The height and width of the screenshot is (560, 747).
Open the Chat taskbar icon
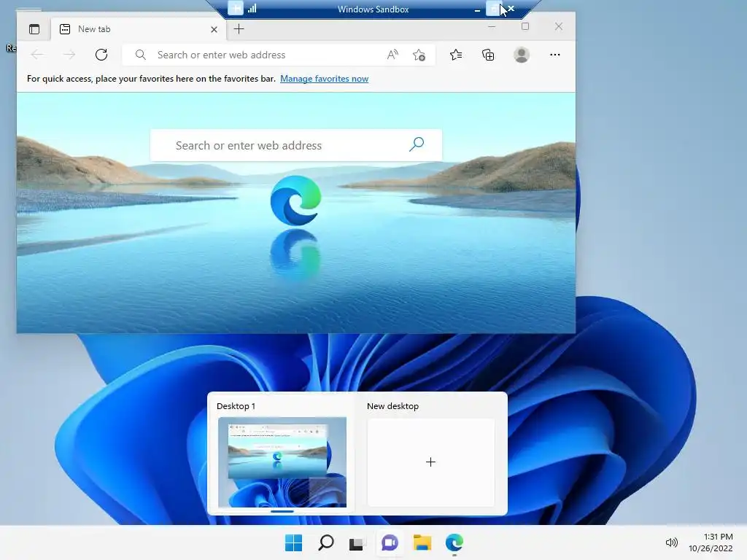(390, 542)
